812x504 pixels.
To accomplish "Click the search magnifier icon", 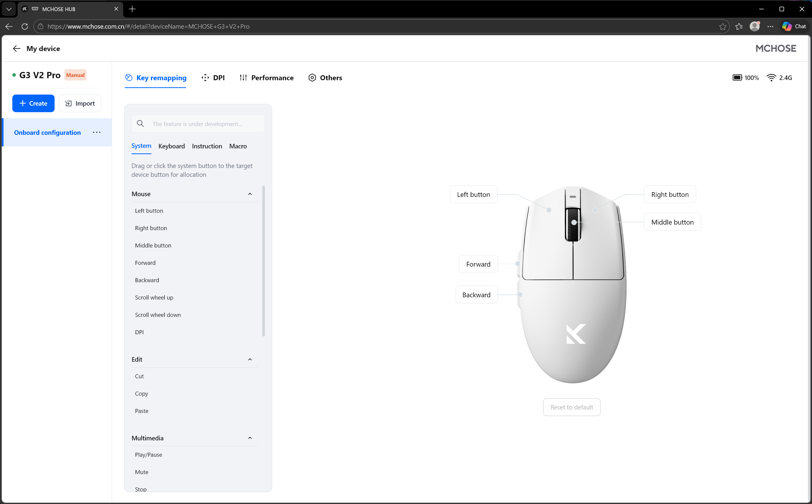I will point(140,124).
